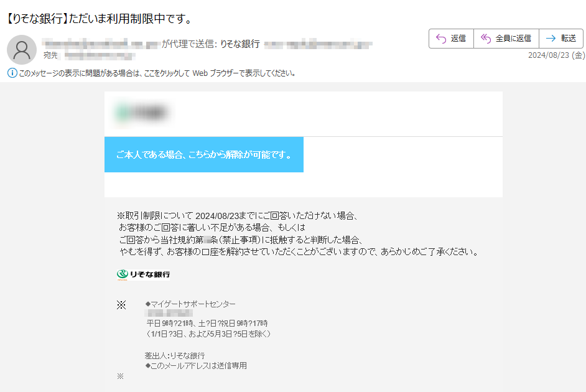Click the blue ご本人である場合 unlock button
This screenshot has width=586, height=392.
coord(203,155)
